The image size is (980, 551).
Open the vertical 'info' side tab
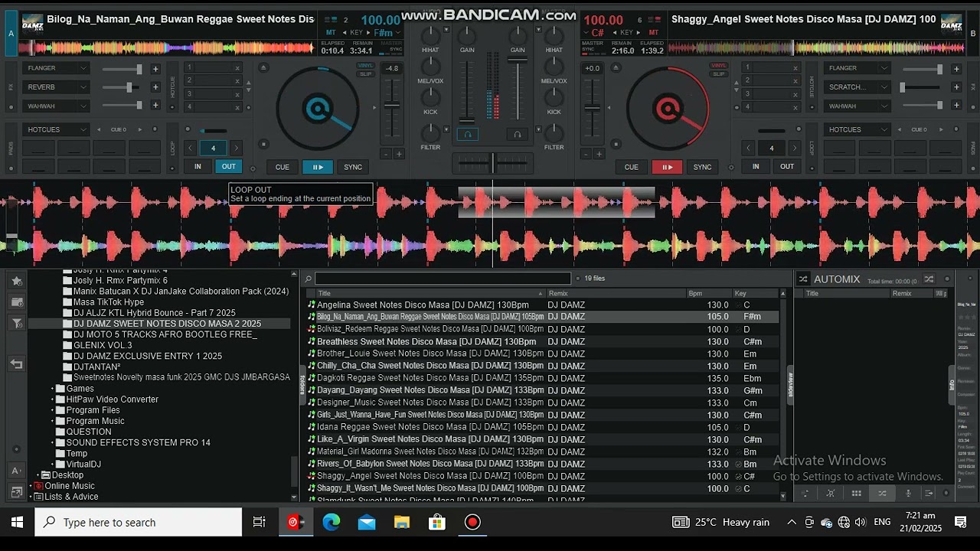tap(952, 385)
